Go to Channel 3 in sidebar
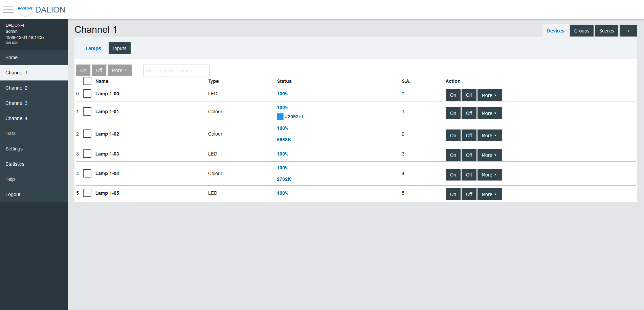Screen dimensions: 644x310 17,103
